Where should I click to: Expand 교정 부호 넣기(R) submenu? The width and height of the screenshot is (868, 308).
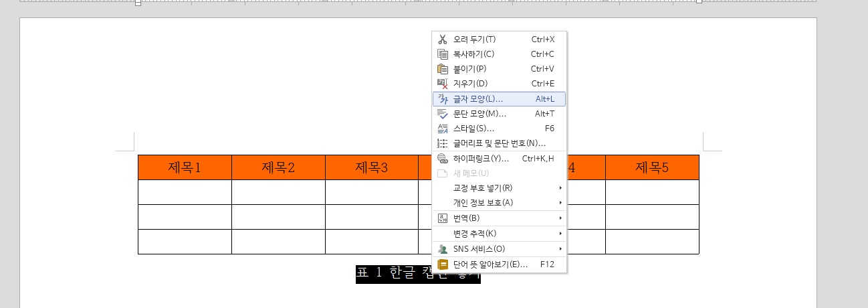(499, 188)
